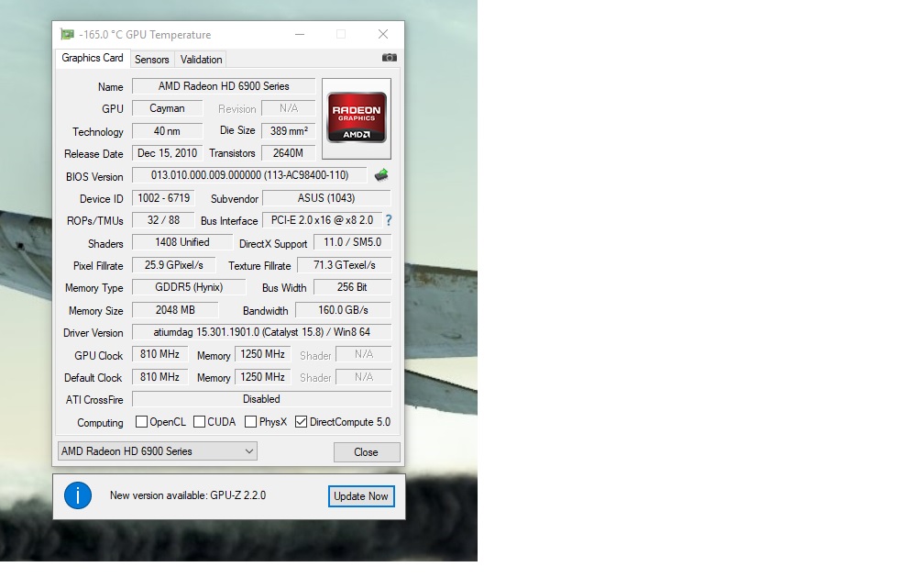The image size is (924, 578).
Task: Click the Close button
Action: 367,452
